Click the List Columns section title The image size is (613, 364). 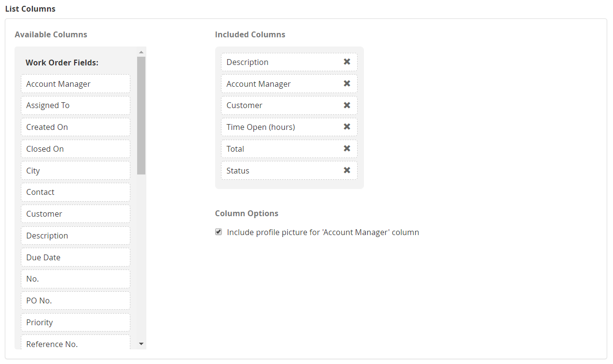click(30, 9)
